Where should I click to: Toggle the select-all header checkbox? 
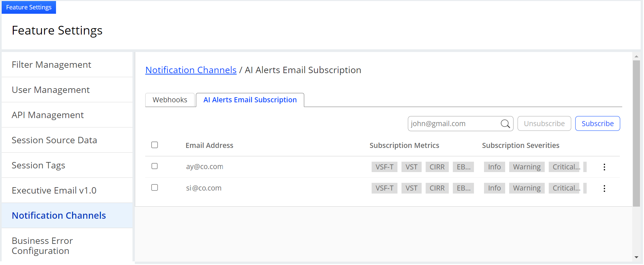click(x=155, y=145)
